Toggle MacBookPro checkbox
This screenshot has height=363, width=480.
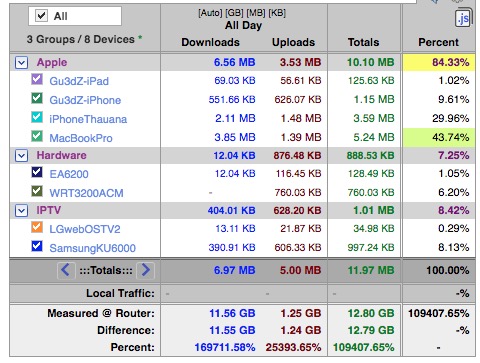click(x=37, y=136)
